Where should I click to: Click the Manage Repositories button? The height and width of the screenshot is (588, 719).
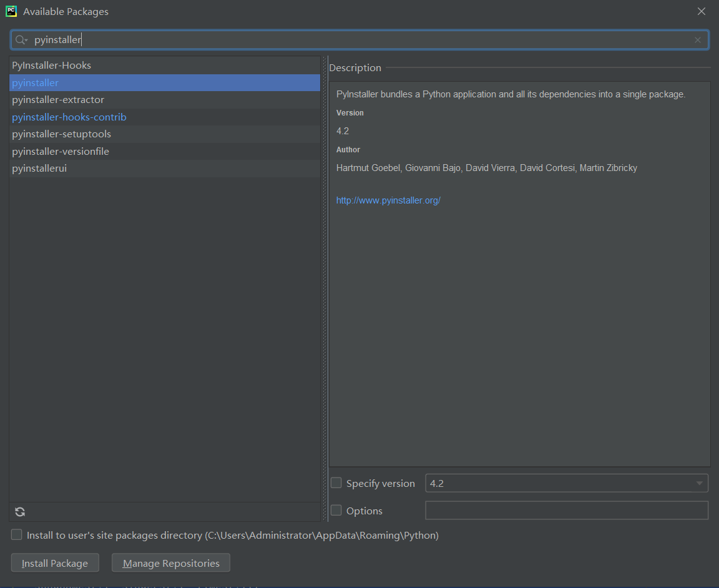click(171, 563)
